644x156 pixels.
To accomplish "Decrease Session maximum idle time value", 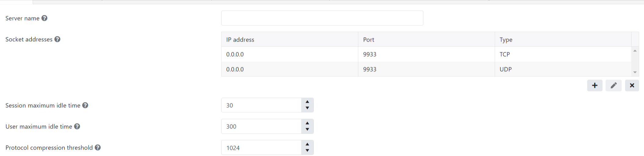I will point(307,108).
